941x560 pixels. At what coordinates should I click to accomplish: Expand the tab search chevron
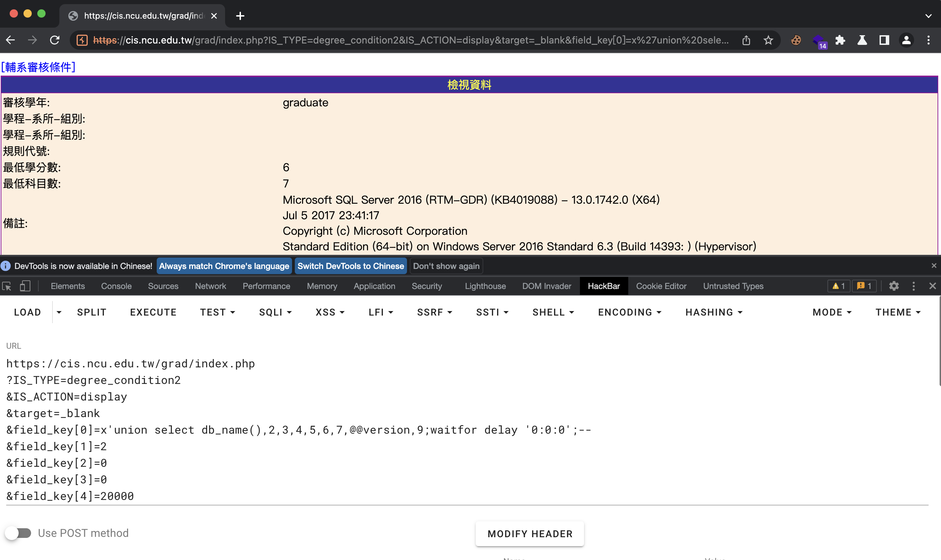click(929, 16)
